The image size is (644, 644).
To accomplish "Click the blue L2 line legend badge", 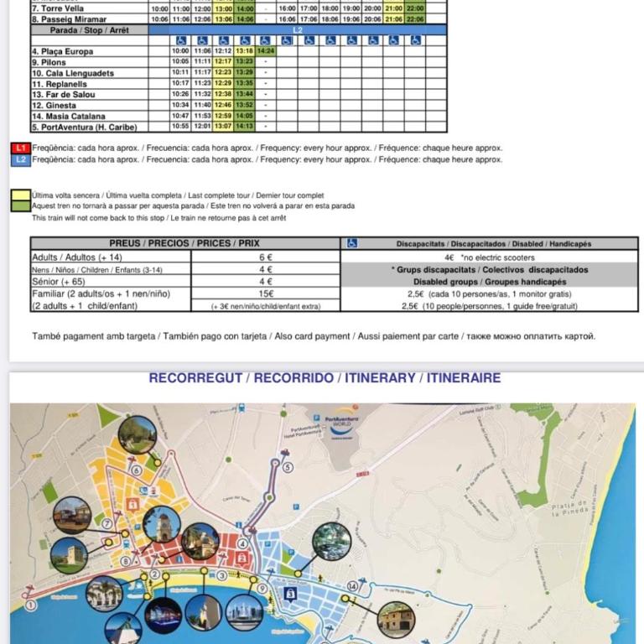I will tap(21, 160).
